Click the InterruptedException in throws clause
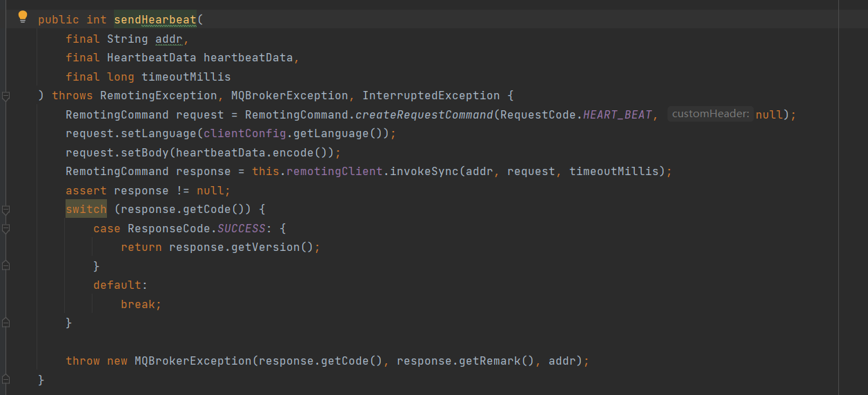The image size is (868, 395). pyautogui.click(x=431, y=96)
